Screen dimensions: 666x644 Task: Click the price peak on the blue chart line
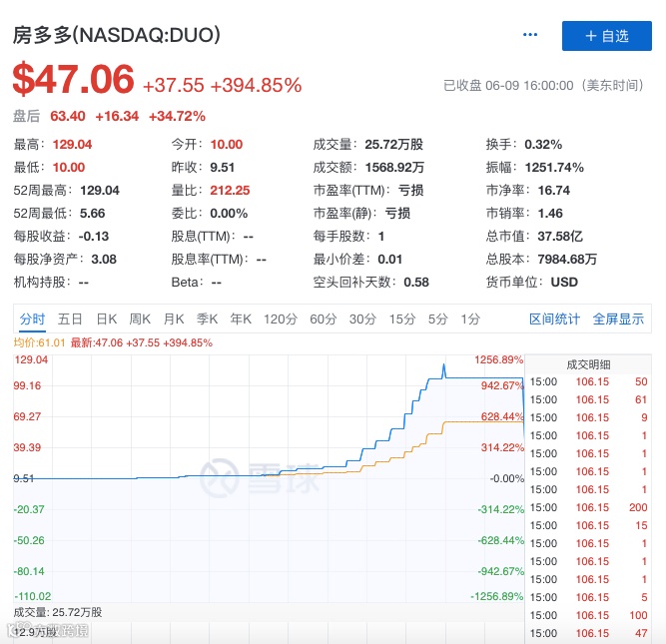coord(444,365)
